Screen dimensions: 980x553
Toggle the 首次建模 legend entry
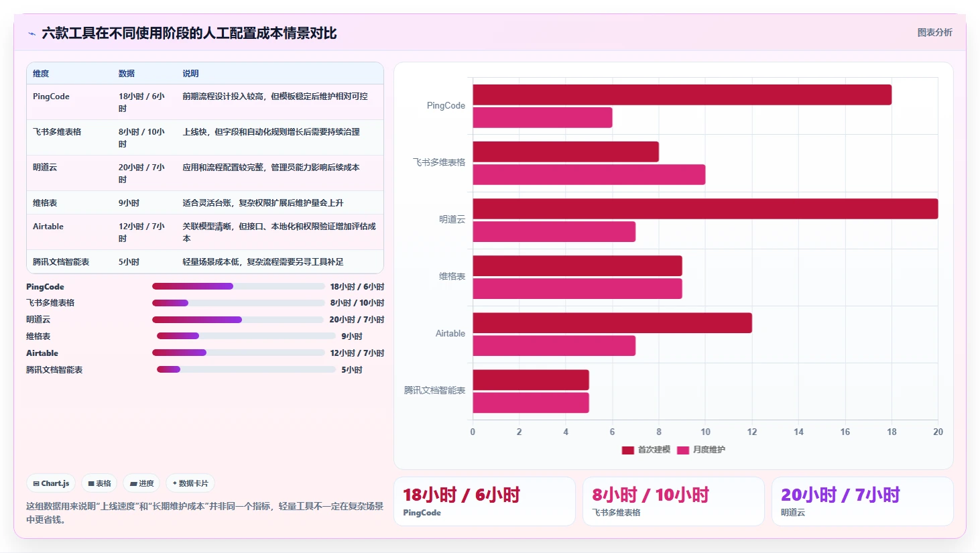[x=646, y=450]
